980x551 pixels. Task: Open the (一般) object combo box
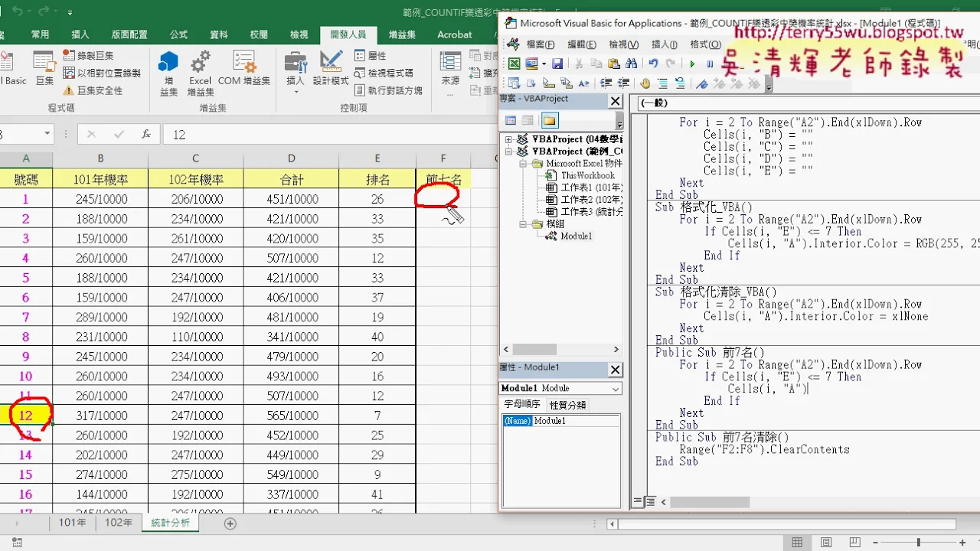pyautogui.click(x=807, y=103)
